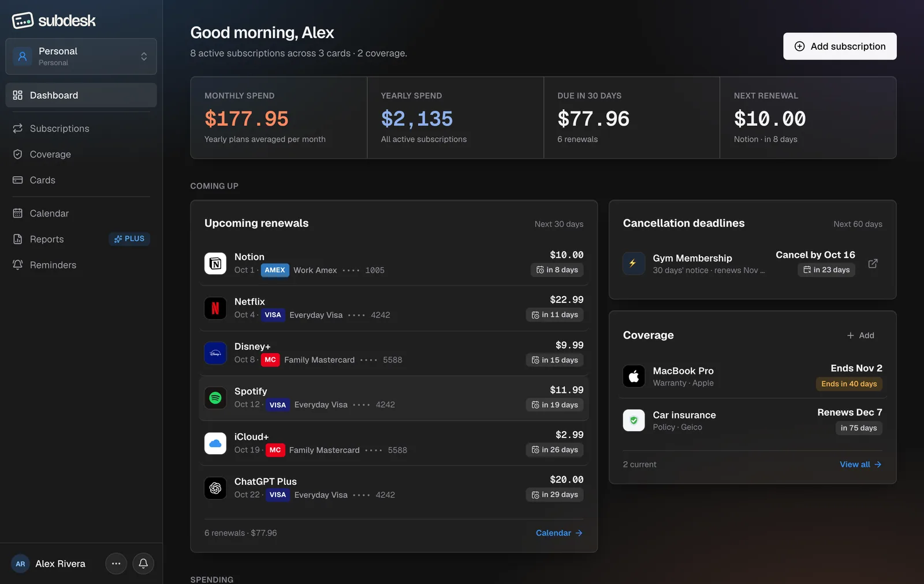Open Reminders in the sidebar

81,265
